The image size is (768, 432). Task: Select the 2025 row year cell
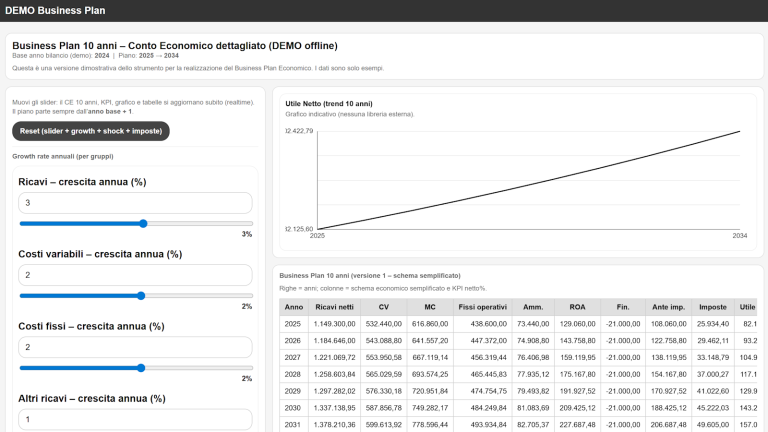[293, 325]
